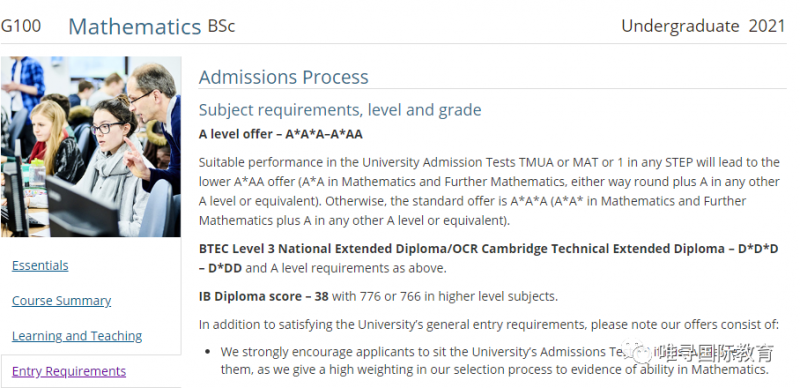Click the 2021 entry year

[x=767, y=26]
